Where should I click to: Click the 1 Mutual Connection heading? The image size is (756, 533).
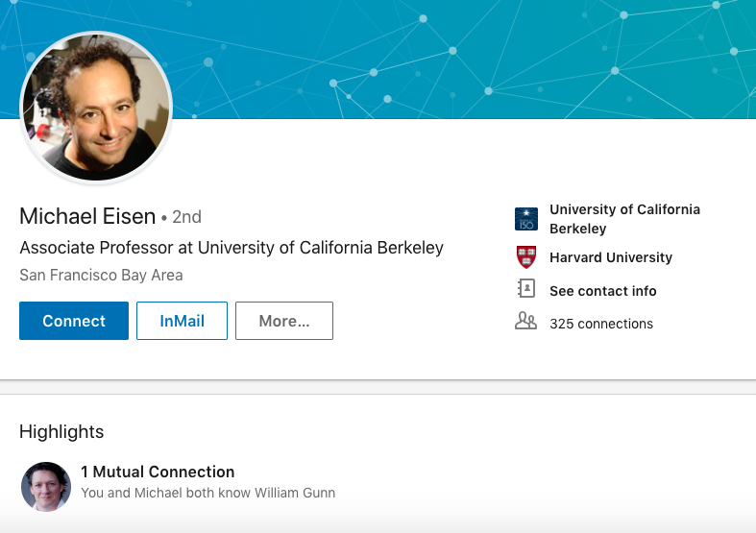click(x=158, y=472)
